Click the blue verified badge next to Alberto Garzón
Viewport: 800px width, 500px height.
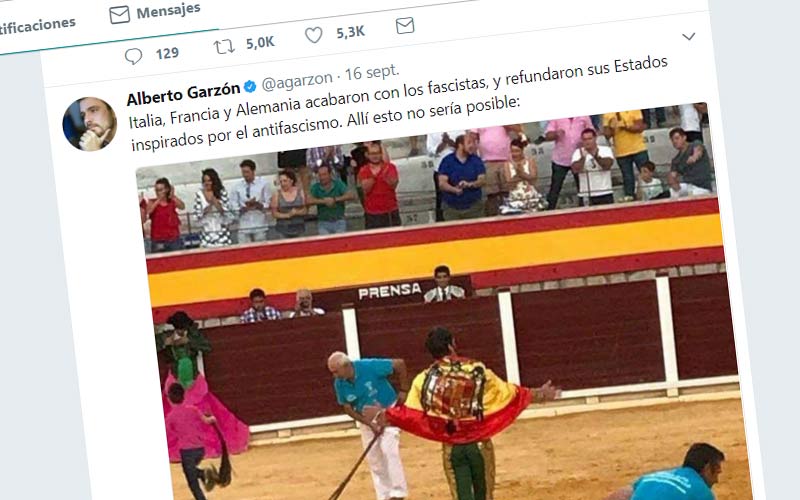[x=249, y=86]
